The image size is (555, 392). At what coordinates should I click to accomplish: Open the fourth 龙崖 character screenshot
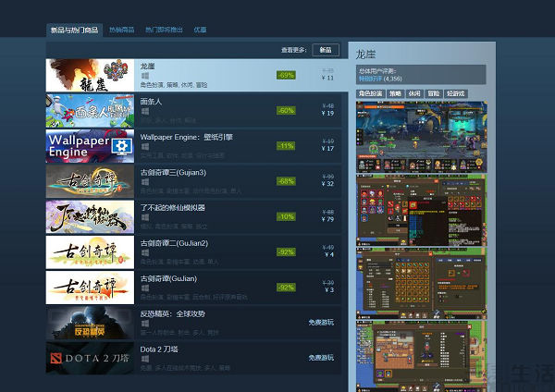click(421, 356)
